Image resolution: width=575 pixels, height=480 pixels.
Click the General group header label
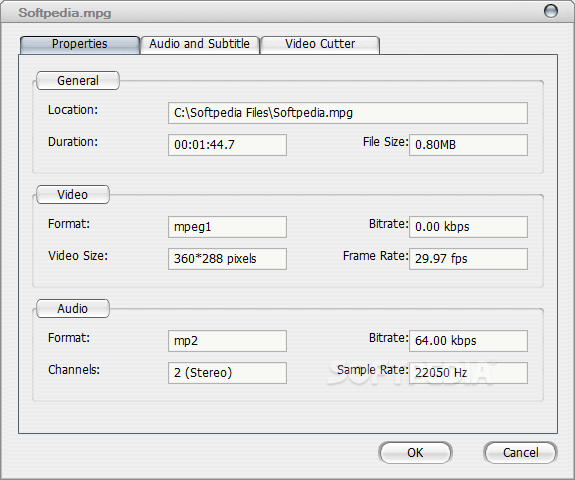[x=78, y=81]
